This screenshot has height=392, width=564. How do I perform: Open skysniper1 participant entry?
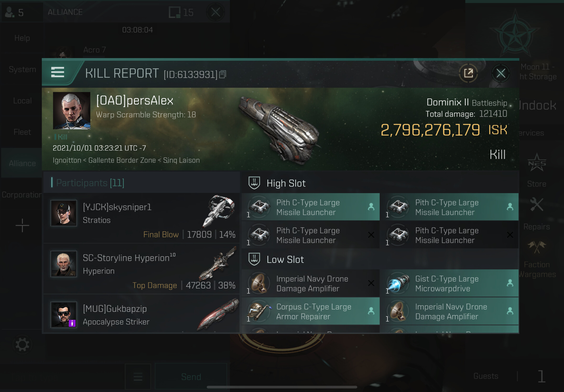(x=141, y=218)
